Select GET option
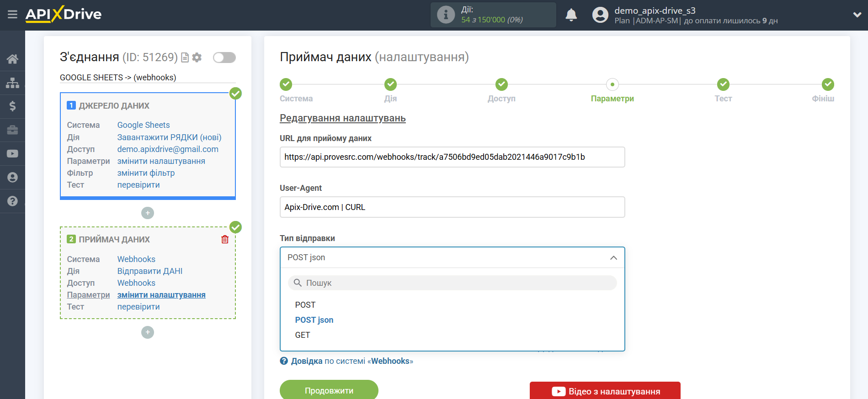The width and height of the screenshot is (868, 399). point(303,335)
